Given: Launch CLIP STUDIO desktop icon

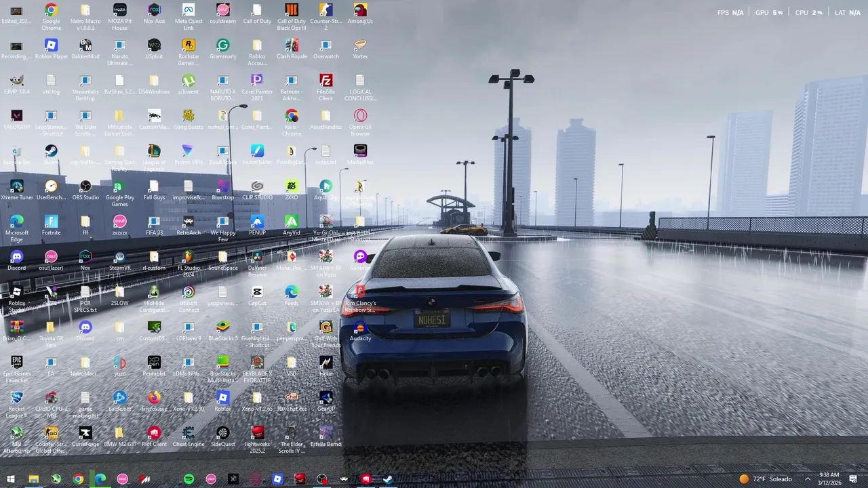Looking at the screenshot, I should tap(257, 190).
